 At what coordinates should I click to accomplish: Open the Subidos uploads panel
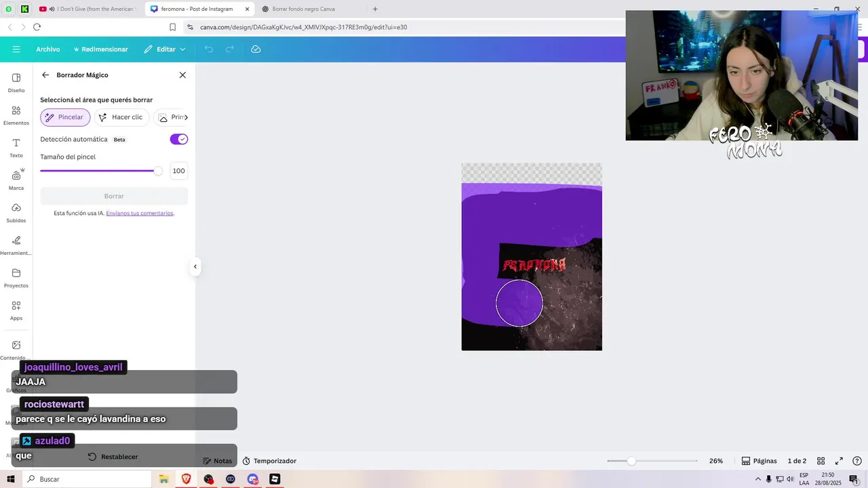pos(16,213)
